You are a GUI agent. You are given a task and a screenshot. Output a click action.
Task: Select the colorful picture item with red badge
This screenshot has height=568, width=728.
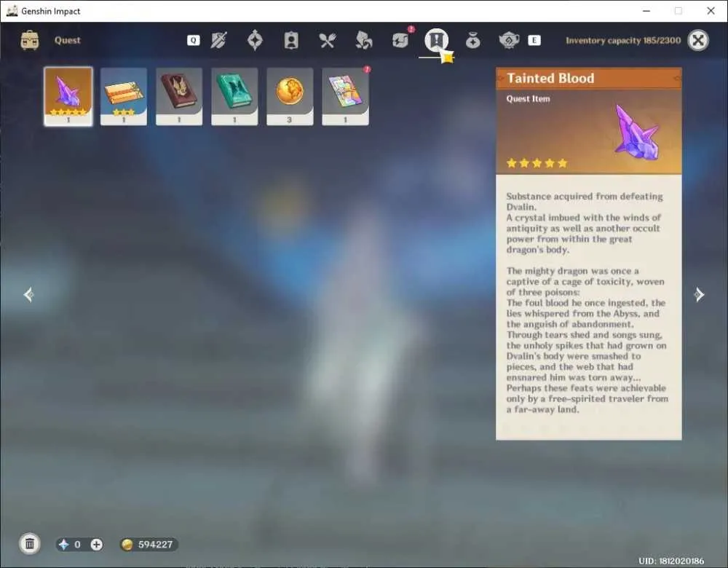[x=345, y=96]
